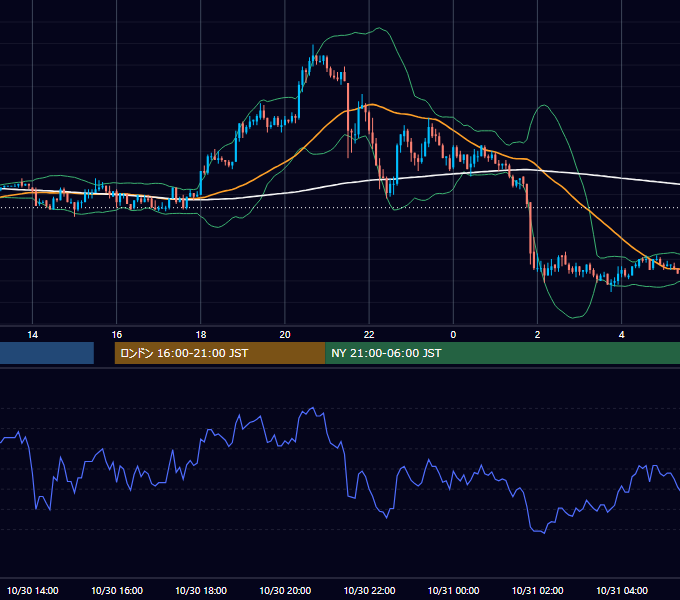Click the 10/31 00:00 time axis label
Screen dimensions: 680x600
pos(453,590)
